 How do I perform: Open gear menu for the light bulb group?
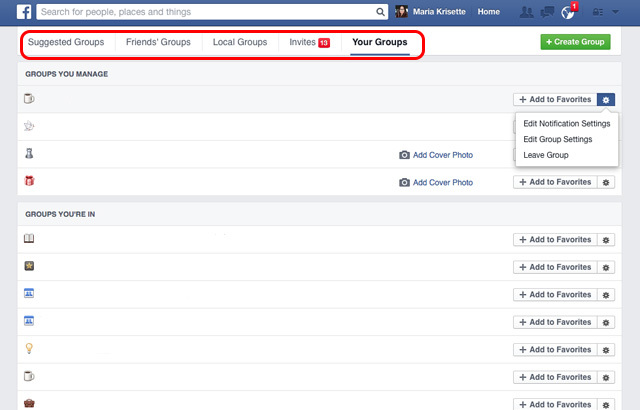pyautogui.click(x=606, y=350)
